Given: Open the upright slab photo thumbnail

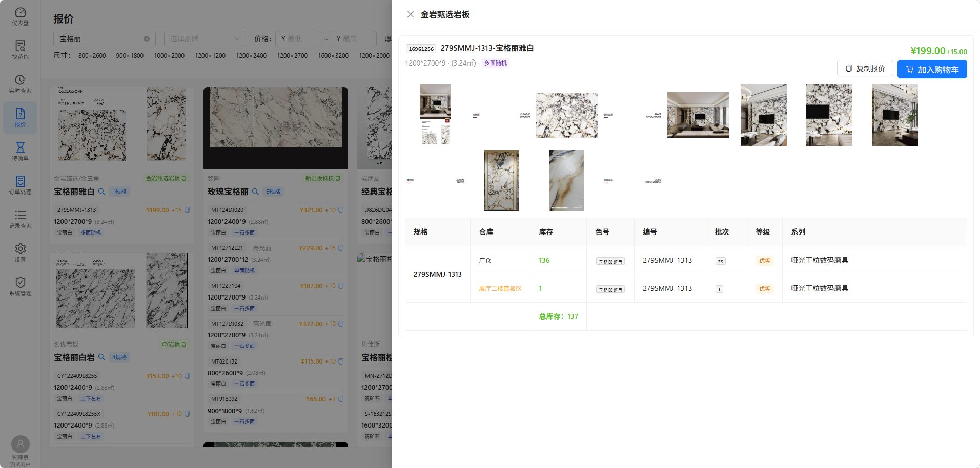Looking at the screenshot, I should [x=501, y=181].
